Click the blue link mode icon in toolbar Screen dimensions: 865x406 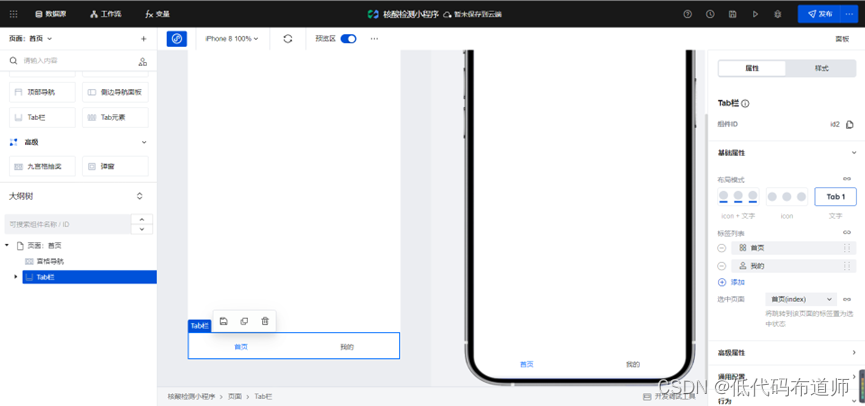point(177,39)
